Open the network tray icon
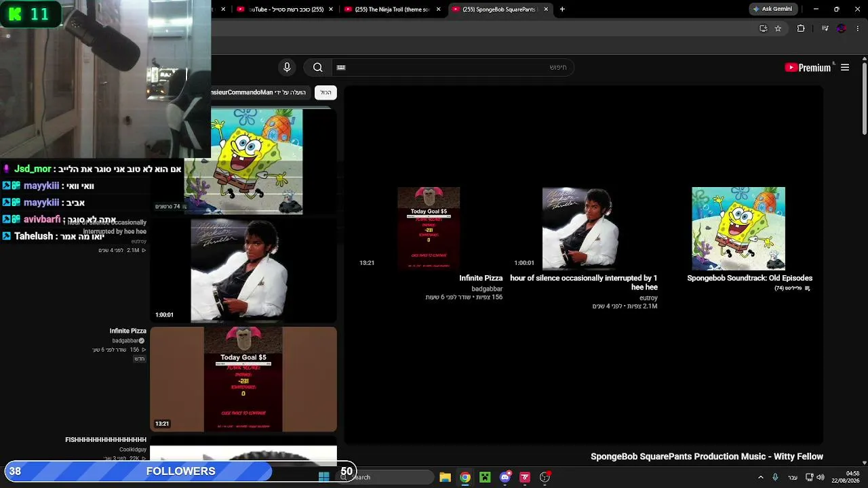 coord(809,477)
